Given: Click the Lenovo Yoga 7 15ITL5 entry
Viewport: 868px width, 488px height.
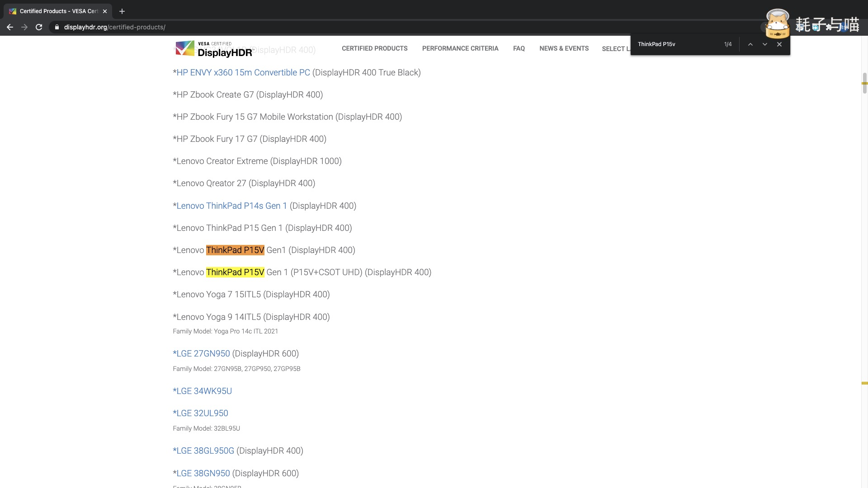Looking at the screenshot, I should pyautogui.click(x=251, y=295).
